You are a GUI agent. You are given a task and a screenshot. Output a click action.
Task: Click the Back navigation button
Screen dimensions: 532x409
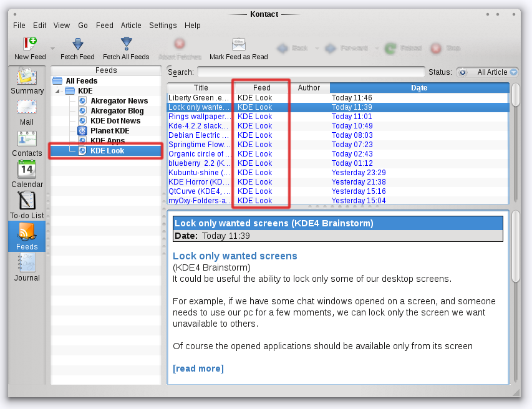point(293,48)
